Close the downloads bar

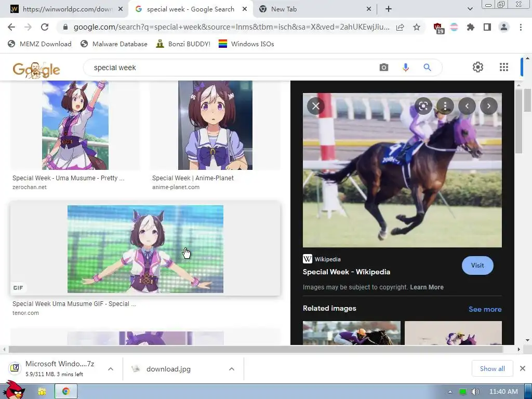523,368
